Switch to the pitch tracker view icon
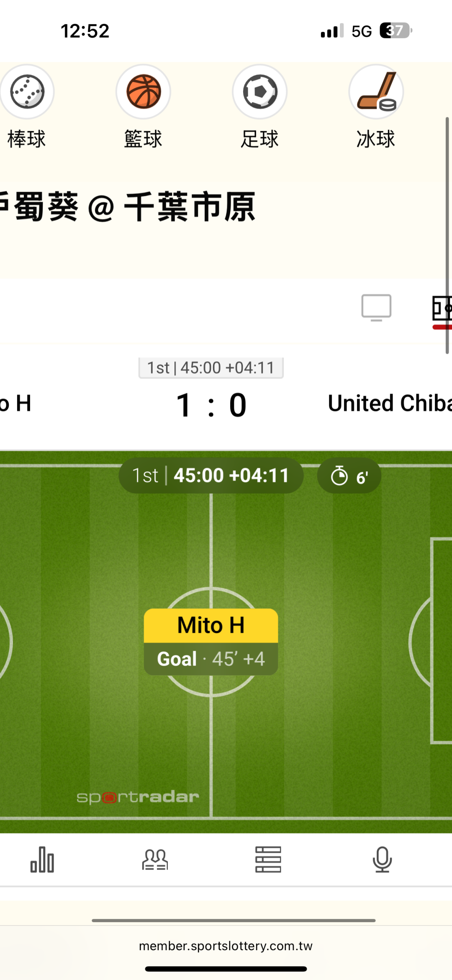452x980 pixels. point(442,309)
